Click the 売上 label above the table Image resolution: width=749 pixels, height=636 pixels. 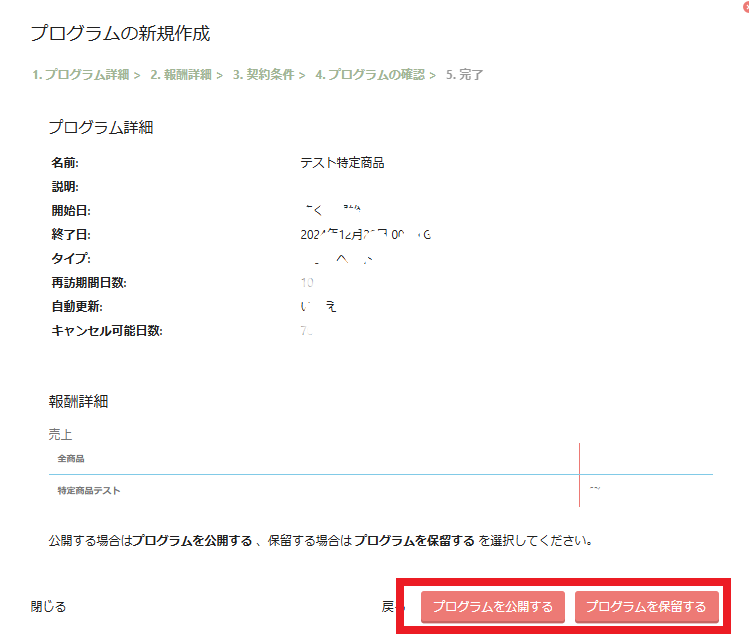pos(60,435)
